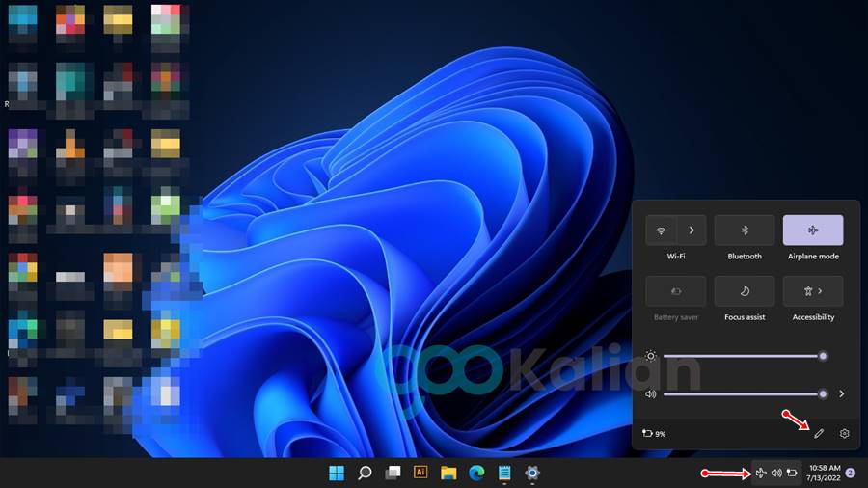
Task: Open Settings gear on taskbar
Action: [532, 474]
